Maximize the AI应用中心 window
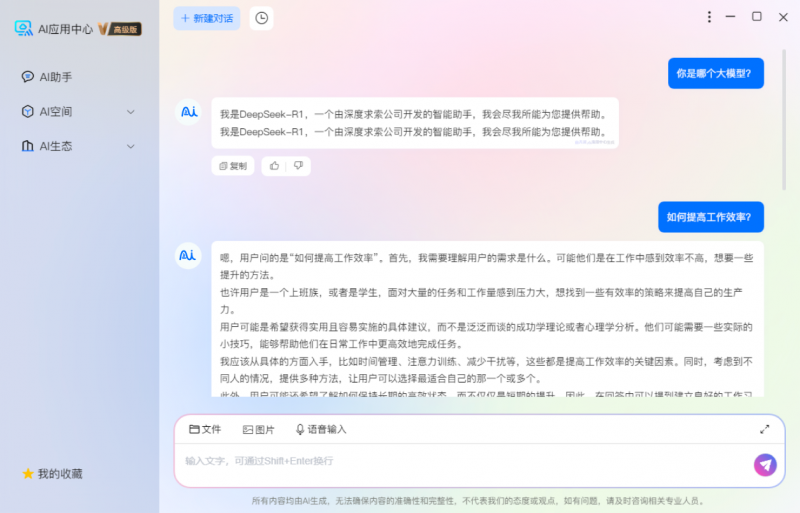The width and height of the screenshot is (800, 513). pyautogui.click(x=757, y=17)
